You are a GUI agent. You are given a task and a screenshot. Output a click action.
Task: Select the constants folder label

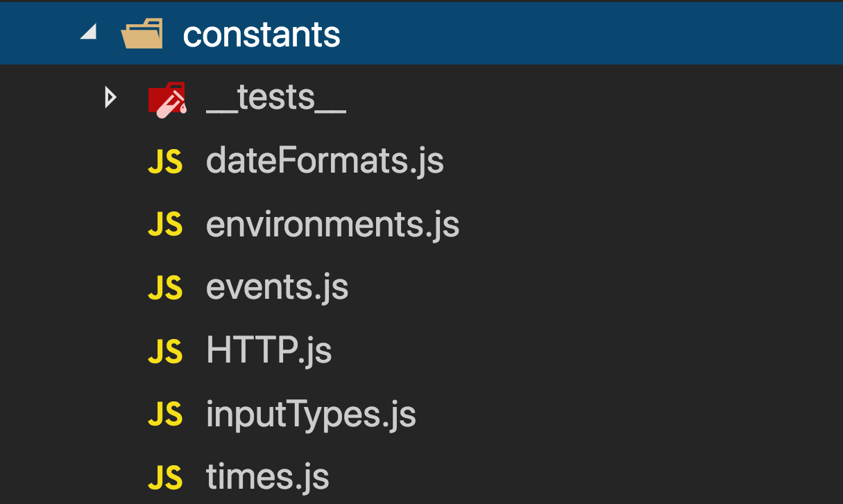coord(262,35)
